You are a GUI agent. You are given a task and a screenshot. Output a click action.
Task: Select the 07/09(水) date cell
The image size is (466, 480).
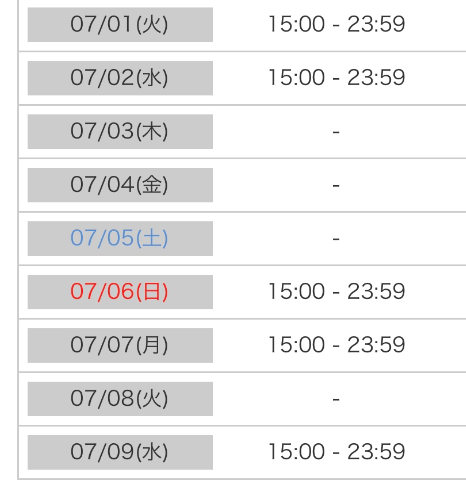click(x=120, y=452)
